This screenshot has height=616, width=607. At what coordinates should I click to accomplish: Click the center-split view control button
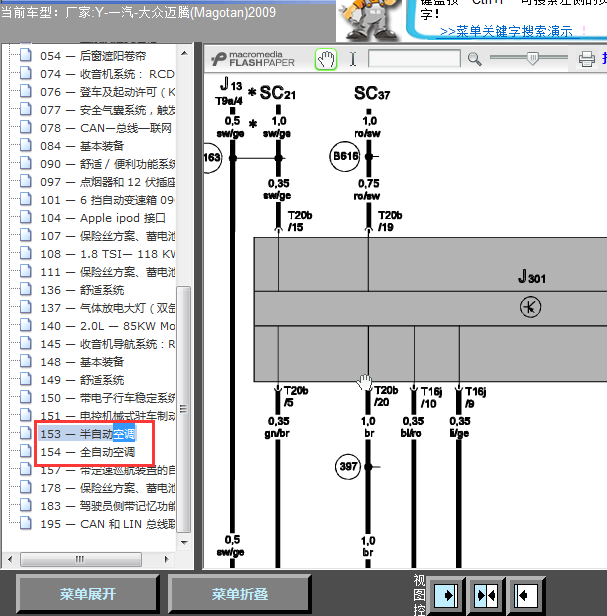click(x=486, y=596)
